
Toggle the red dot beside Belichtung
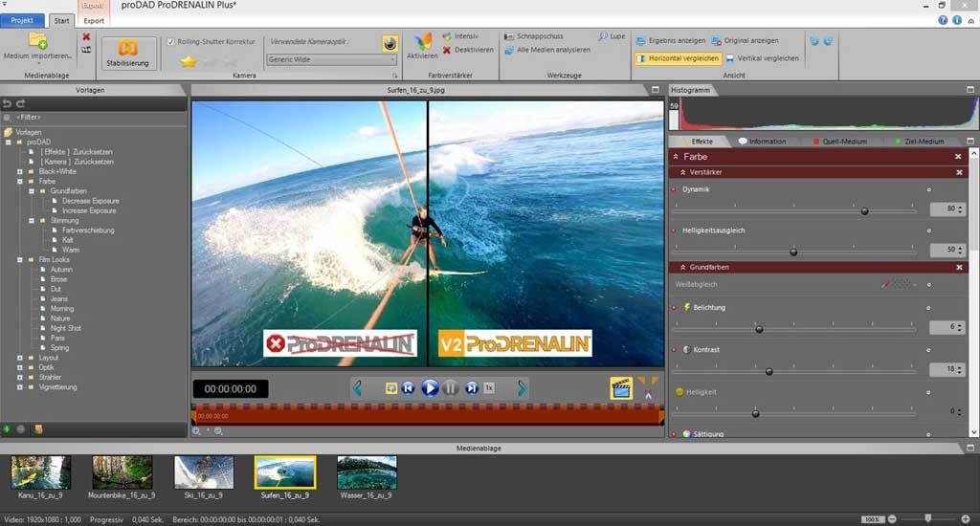(674, 308)
